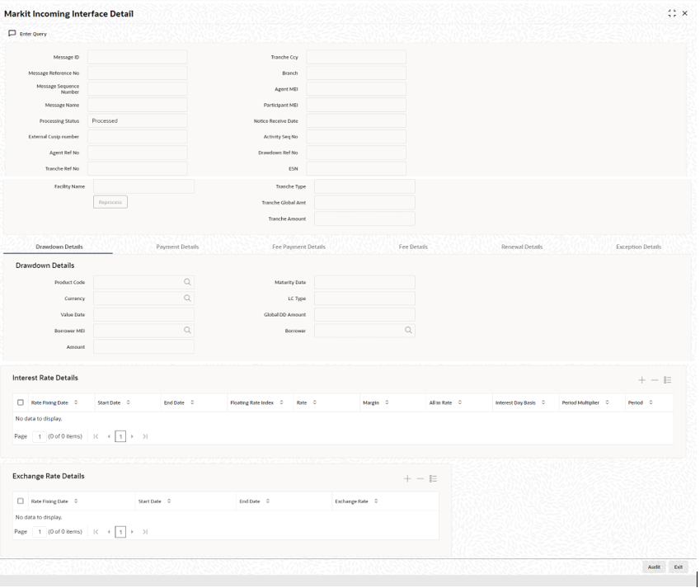Click the Enter Query icon
Image resolution: width=700 pixels, height=588 pixels.
click(12, 34)
